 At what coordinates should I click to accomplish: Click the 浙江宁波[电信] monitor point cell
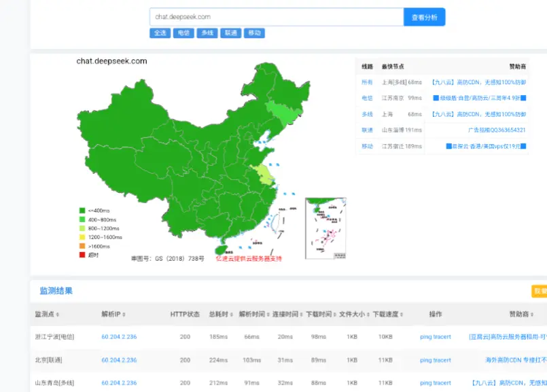54,337
